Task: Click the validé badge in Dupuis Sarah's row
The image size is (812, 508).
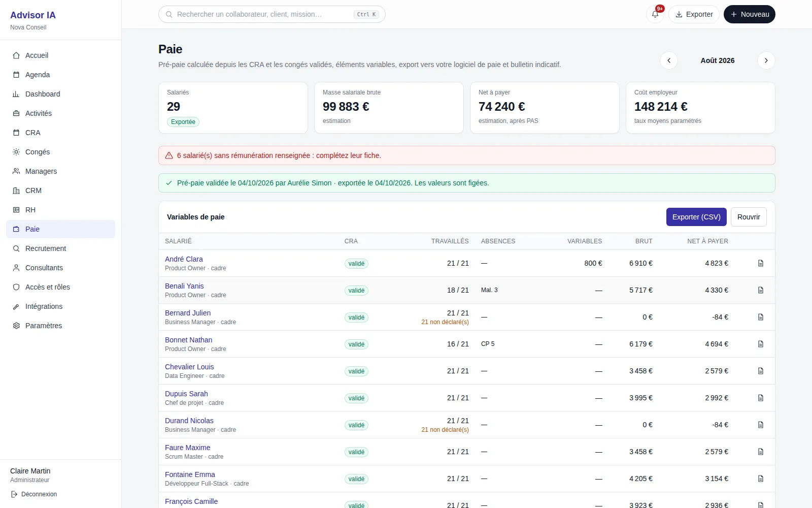Action: [x=356, y=398]
